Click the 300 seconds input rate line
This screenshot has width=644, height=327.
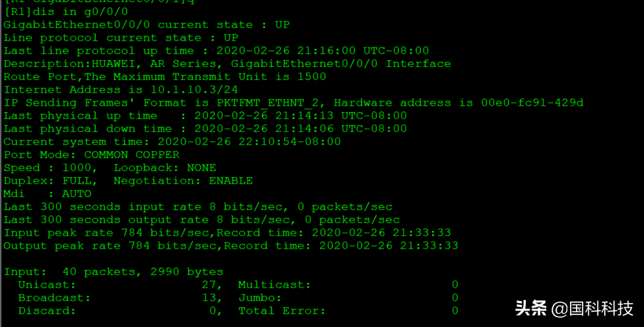click(x=198, y=207)
